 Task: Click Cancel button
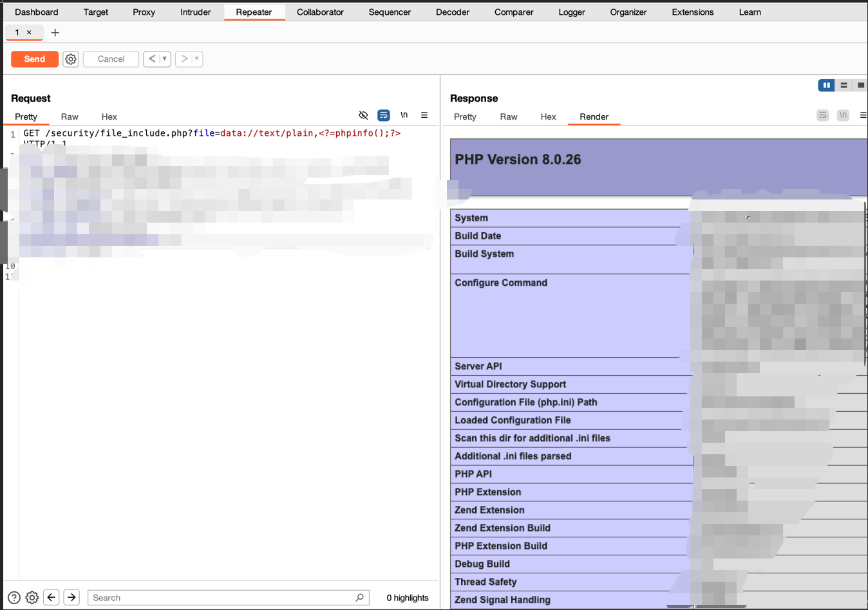(111, 59)
